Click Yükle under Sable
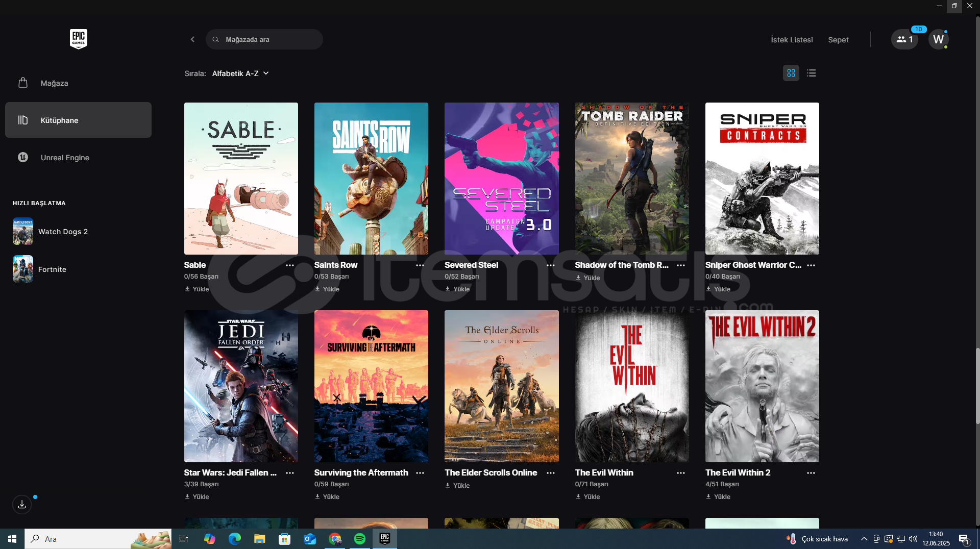The height and width of the screenshot is (549, 980). coord(197,289)
